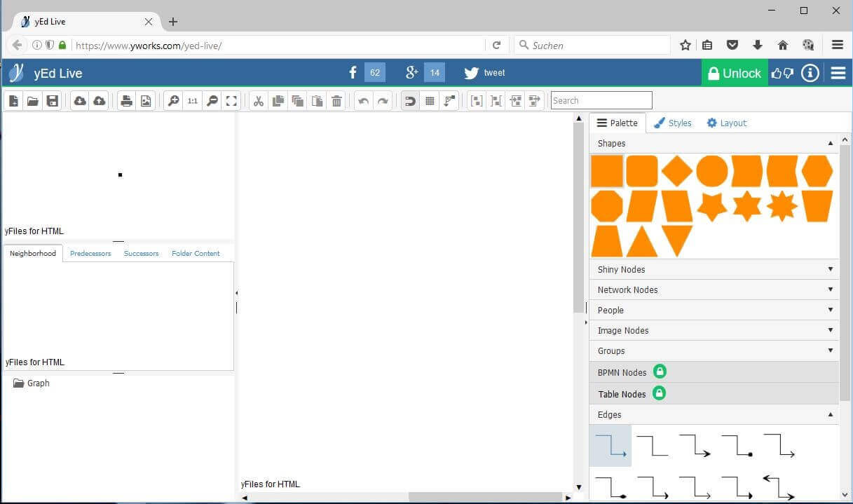This screenshot has height=504, width=853.
Task: Toggle the grid display button
Action: point(430,101)
